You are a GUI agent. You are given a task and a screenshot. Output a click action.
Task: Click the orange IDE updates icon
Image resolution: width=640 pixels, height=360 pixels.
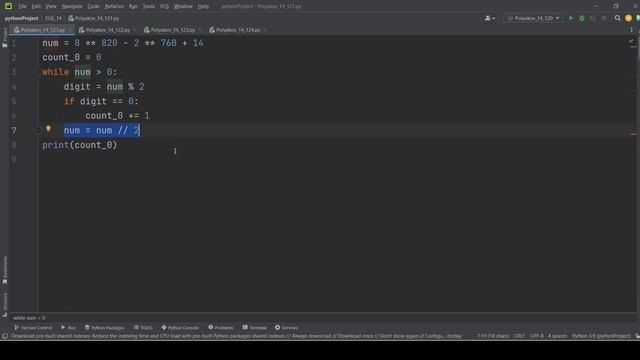click(628, 18)
